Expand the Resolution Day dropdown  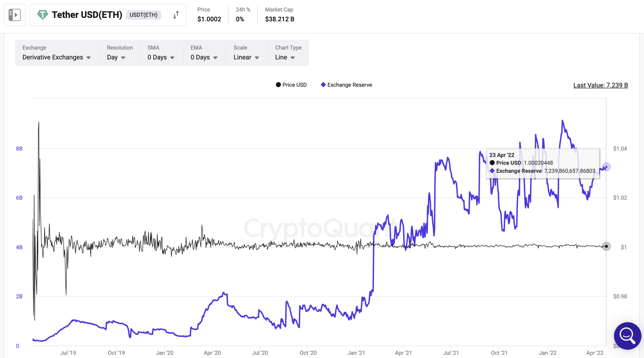[x=116, y=57]
